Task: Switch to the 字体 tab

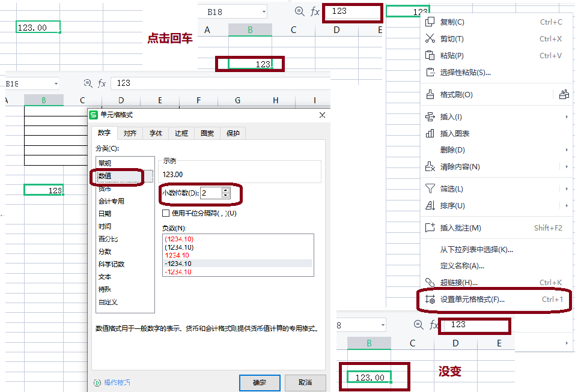Action: 156,133
